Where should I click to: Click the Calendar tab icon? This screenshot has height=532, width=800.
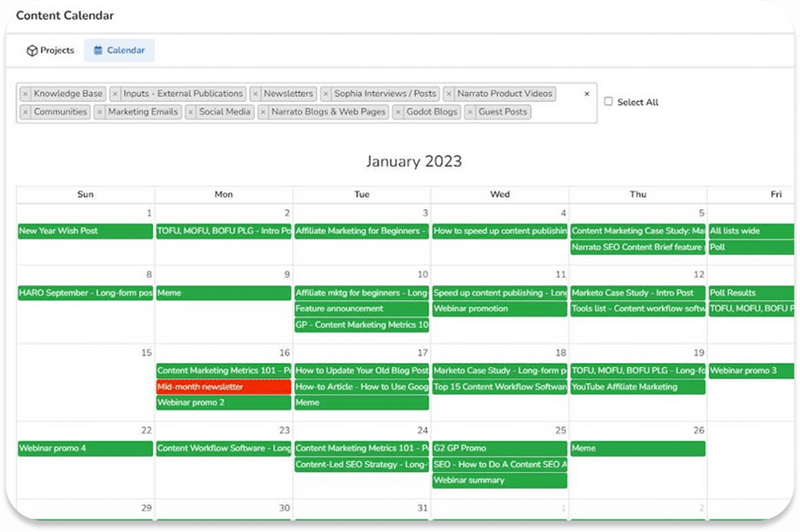[x=98, y=50]
